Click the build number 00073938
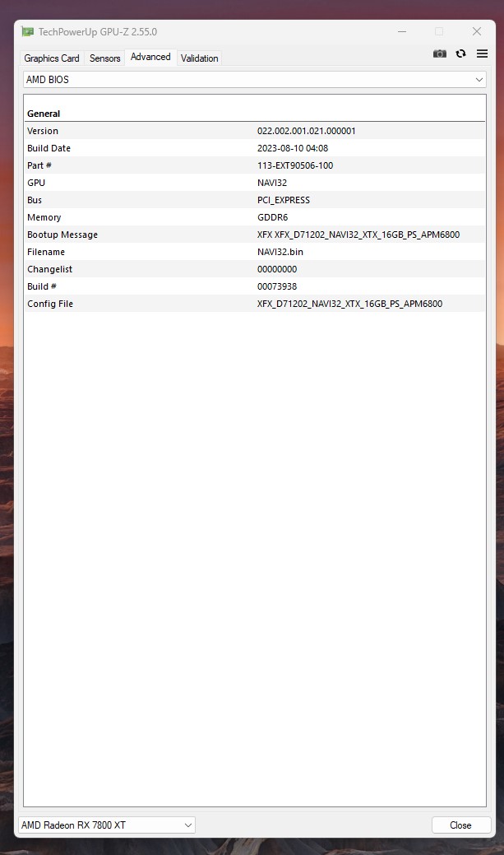The width and height of the screenshot is (504, 855). (x=277, y=286)
